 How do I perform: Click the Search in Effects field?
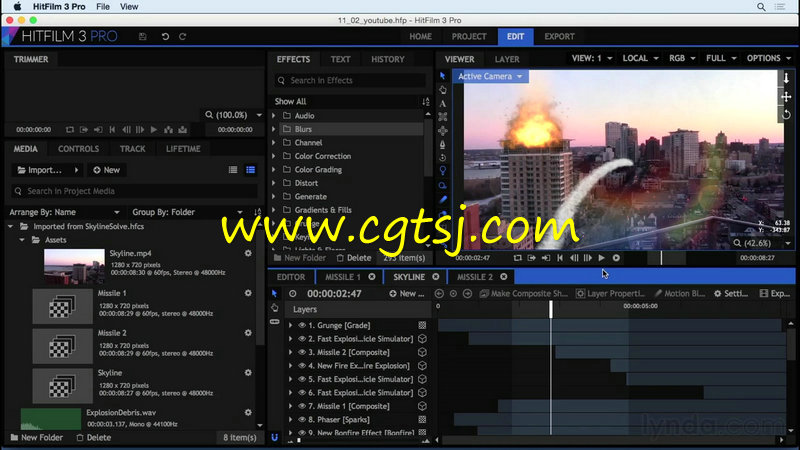pyautogui.click(x=350, y=80)
